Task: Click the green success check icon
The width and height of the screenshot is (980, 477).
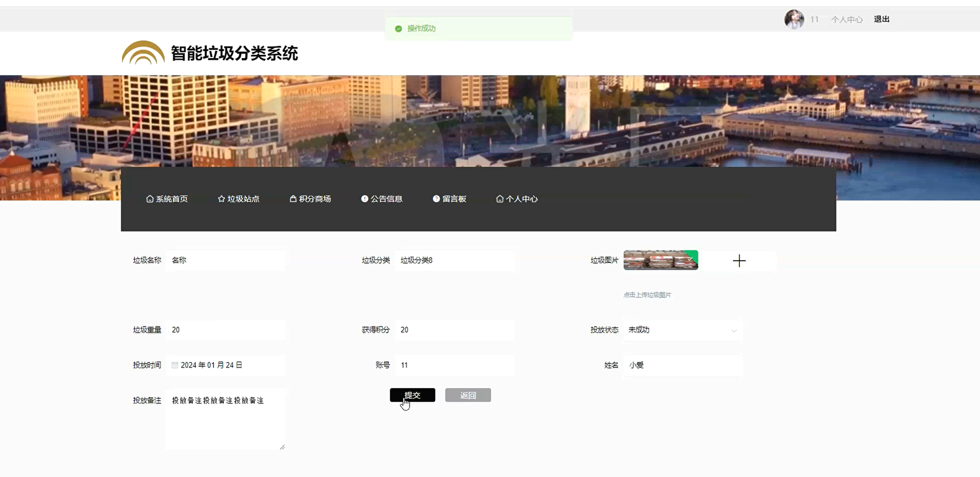Action: click(x=398, y=28)
